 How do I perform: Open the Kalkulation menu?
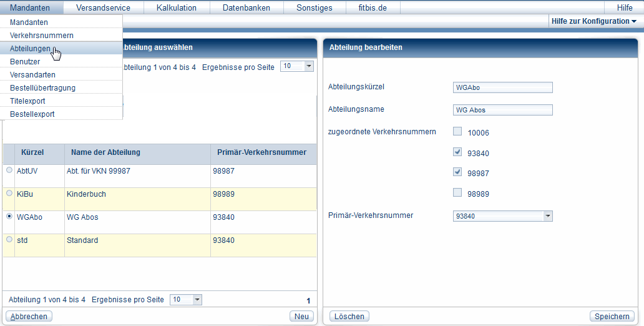(x=176, y=7)
